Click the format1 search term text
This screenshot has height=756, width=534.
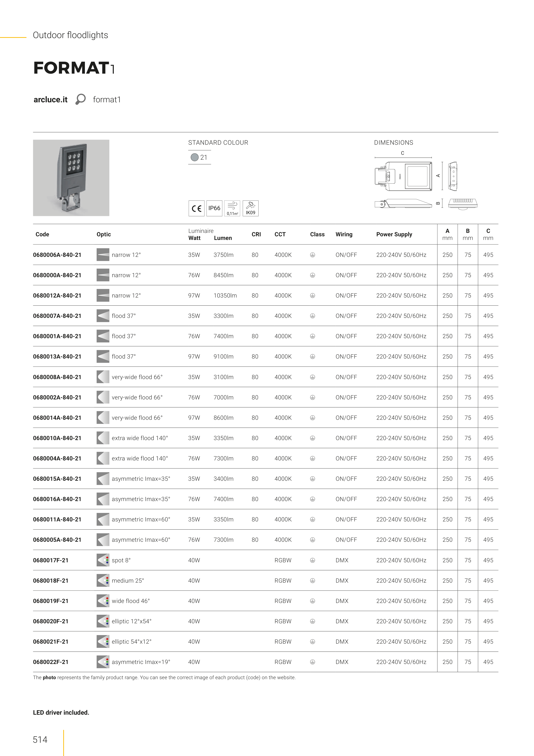tap(107, 100)
